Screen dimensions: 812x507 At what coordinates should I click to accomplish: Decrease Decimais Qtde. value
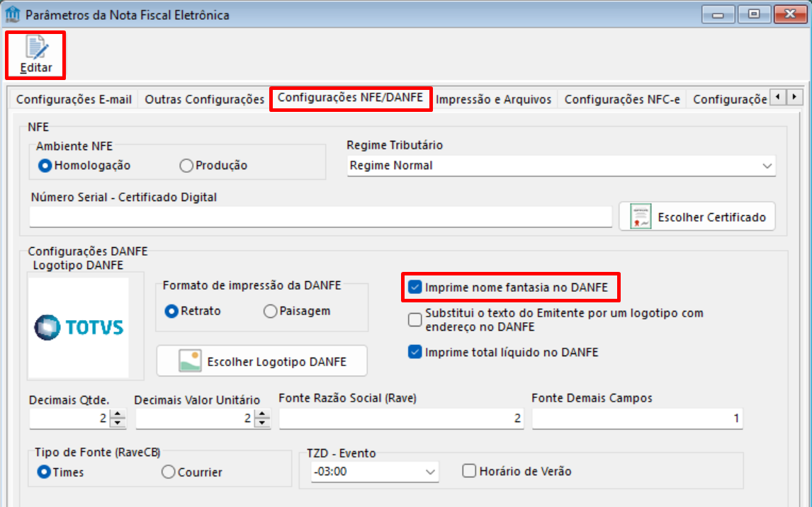pyautogui.click(x=118, y=423)
